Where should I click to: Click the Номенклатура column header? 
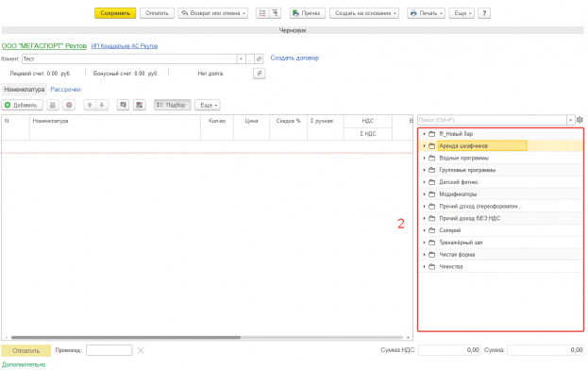point(115,127)
